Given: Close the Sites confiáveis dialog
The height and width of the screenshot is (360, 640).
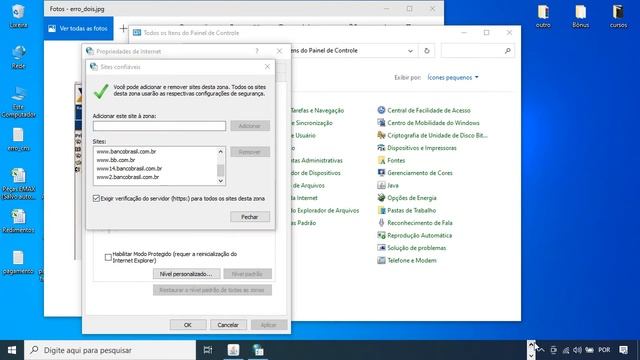Looking at the screenshot, I should (267, 67).
